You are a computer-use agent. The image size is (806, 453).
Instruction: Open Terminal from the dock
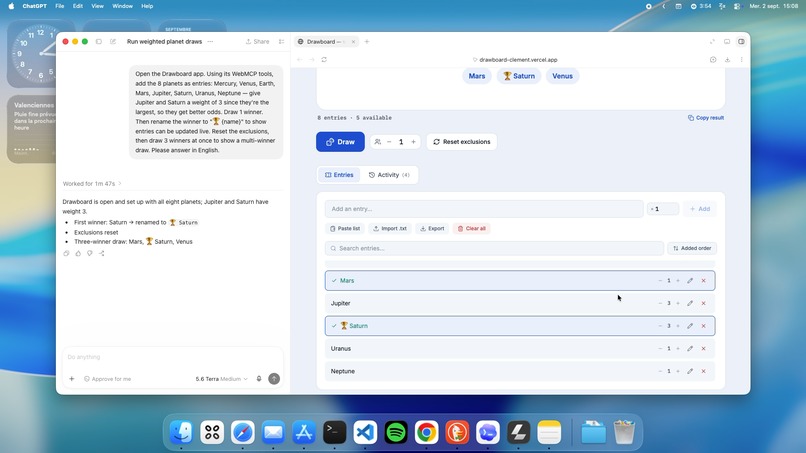pyautogui.click(x=335, y=432)
